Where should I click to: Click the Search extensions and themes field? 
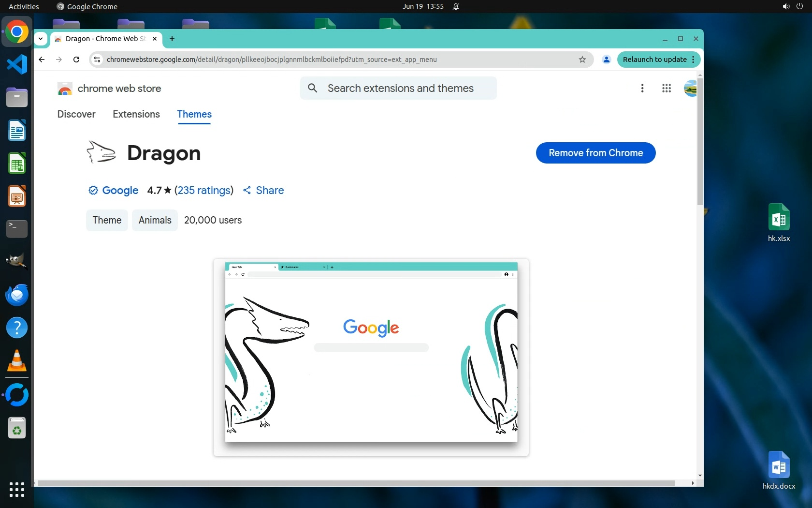click(x=400, y=88)
